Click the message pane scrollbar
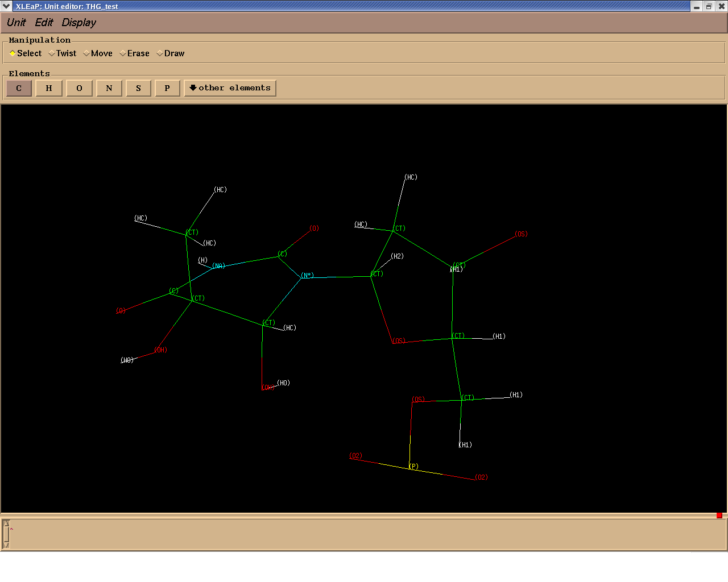 (x=6, y=534)
